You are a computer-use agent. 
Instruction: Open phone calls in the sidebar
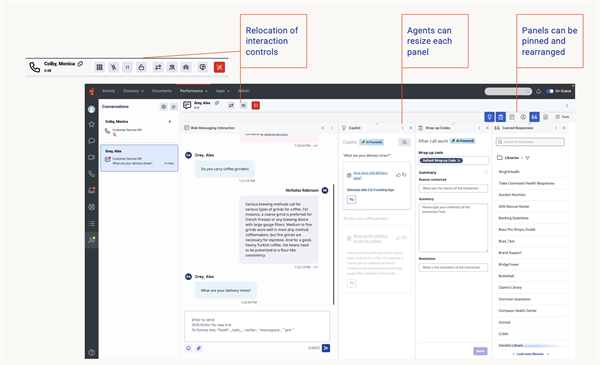click(91, 174)
